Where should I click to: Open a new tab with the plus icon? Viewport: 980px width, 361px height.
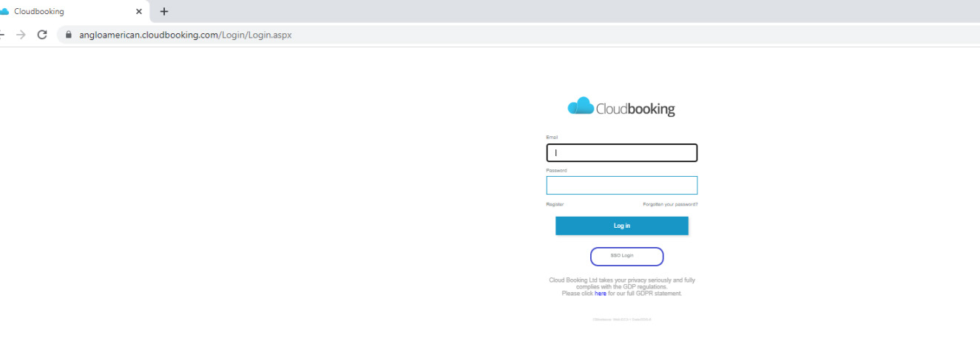(x=164, y=12)
